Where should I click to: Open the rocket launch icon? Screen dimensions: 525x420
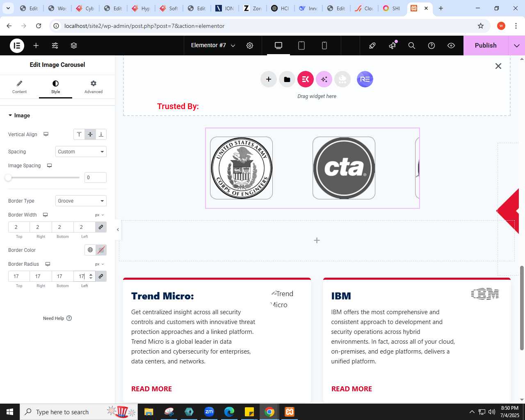pos(372,46)
